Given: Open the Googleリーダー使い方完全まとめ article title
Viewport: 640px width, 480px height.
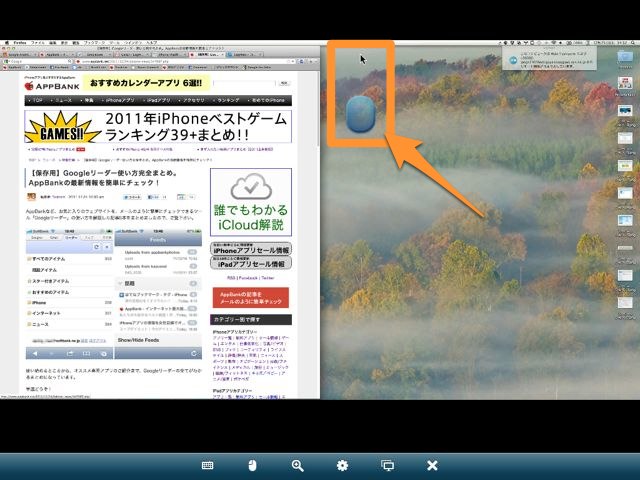Looking at the screenshot, I should pos(103,178).
